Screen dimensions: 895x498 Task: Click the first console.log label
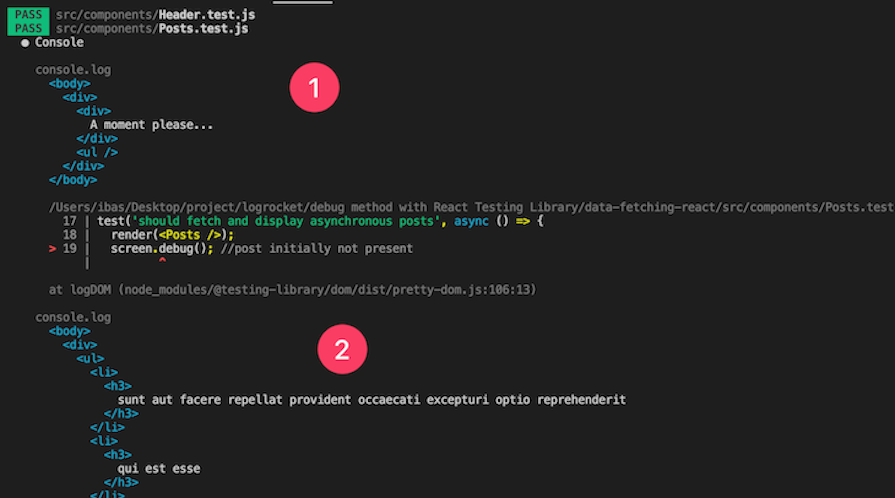73,70
